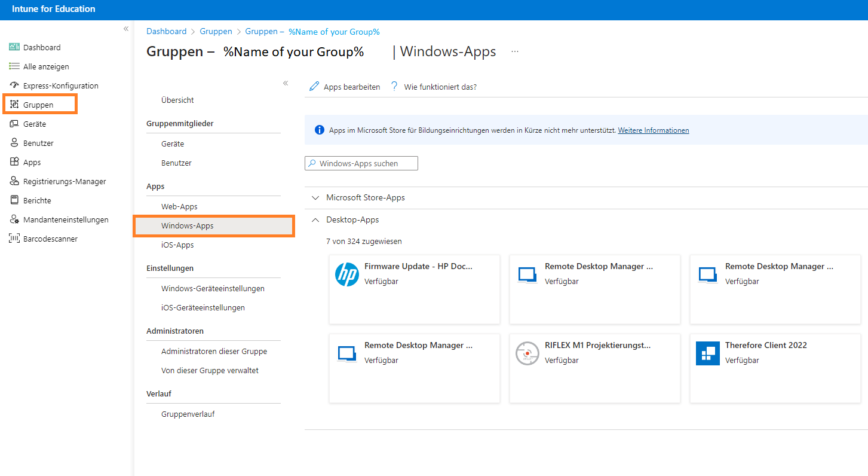Click the Benutzer person icon
This screenshot has width=868, height=476.
click(x=14, y=143)
